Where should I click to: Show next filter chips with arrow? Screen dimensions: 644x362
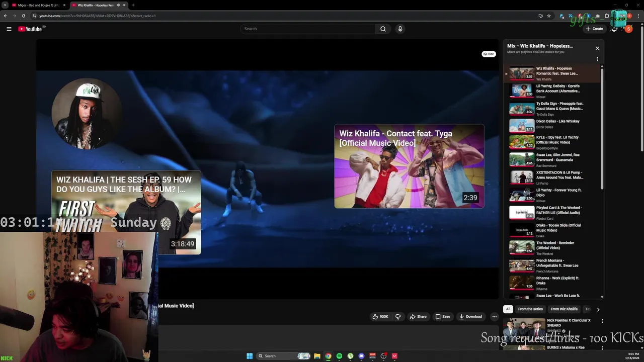tap(598, 310)
